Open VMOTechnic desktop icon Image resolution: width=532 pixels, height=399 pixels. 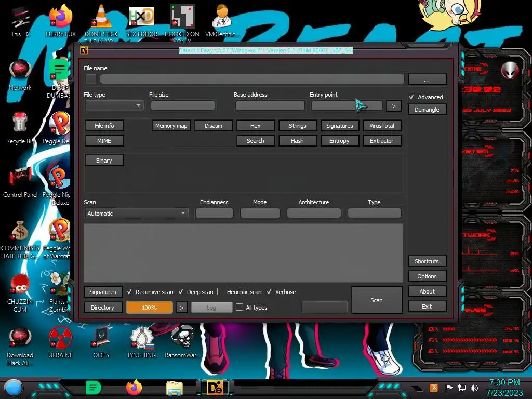coord(222,20)
